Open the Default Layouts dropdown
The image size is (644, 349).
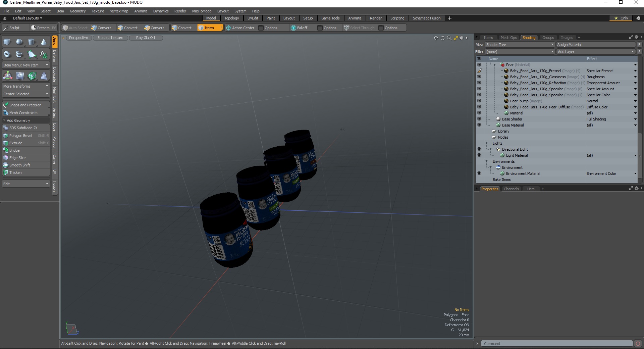click(x=27, y=18)
